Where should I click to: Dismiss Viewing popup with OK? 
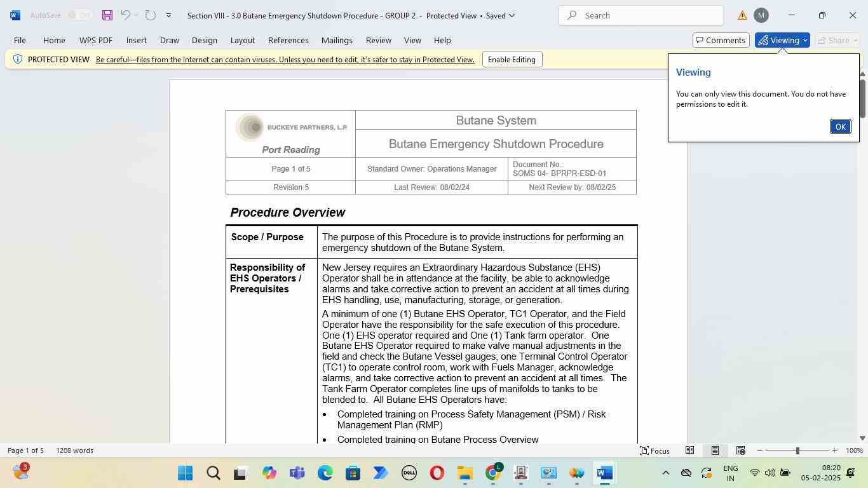[840, 126]
